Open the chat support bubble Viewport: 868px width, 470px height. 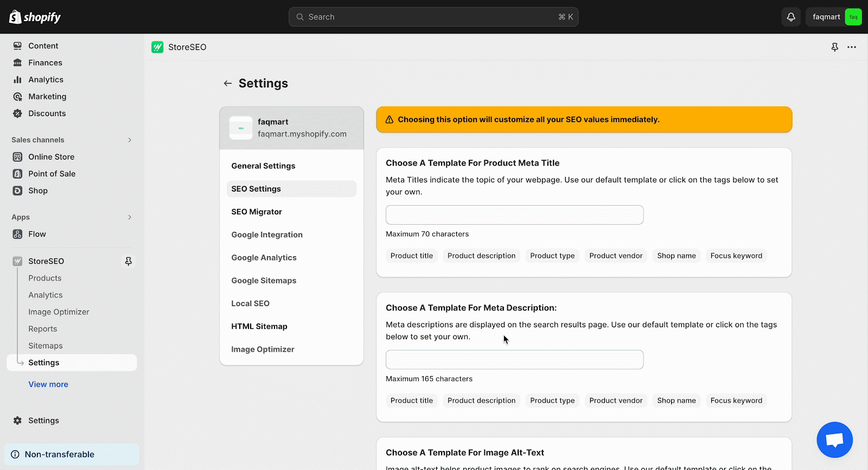coord(834,440)
